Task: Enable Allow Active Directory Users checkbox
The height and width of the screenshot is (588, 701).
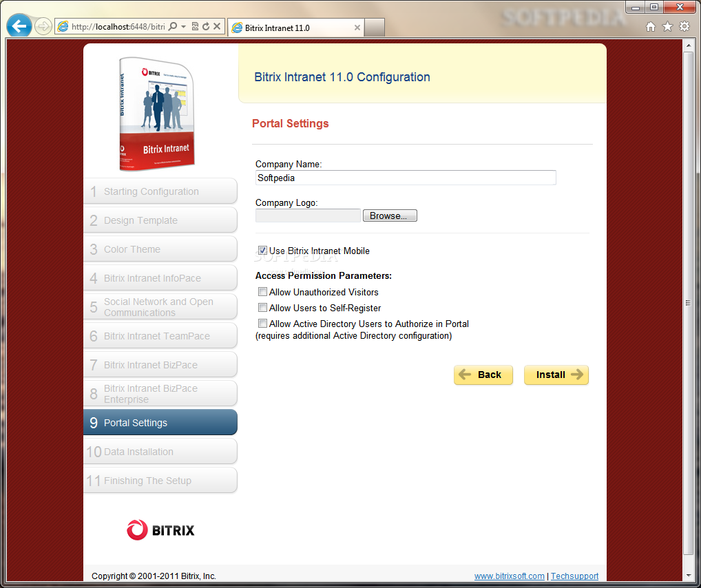Action: (x=262, y=324)
